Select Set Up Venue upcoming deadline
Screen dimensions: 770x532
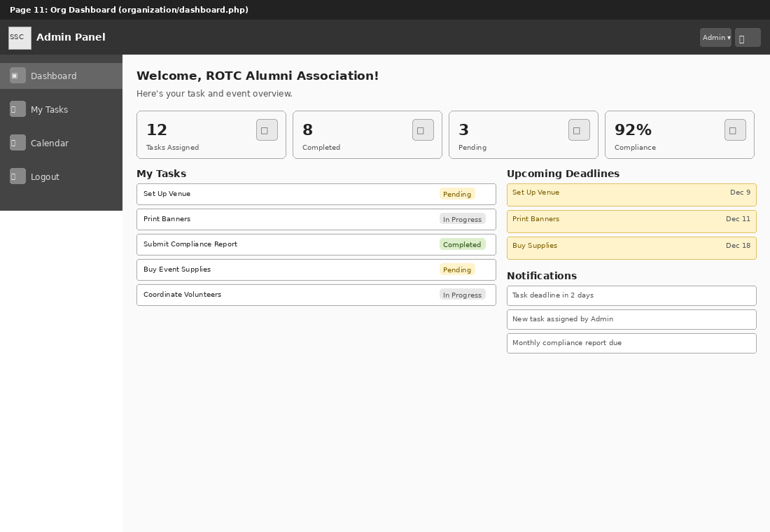tap(631, 195)
